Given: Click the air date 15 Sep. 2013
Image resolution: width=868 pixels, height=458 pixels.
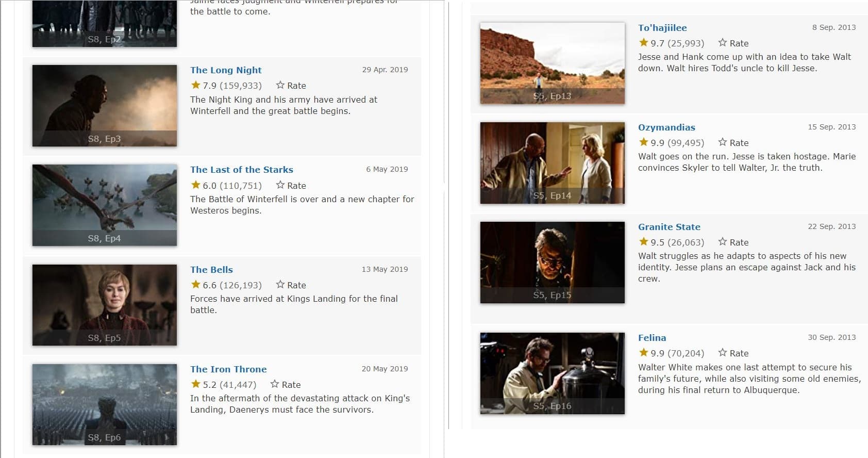Looking at the screenshot, I should click(x=832, y=127).
